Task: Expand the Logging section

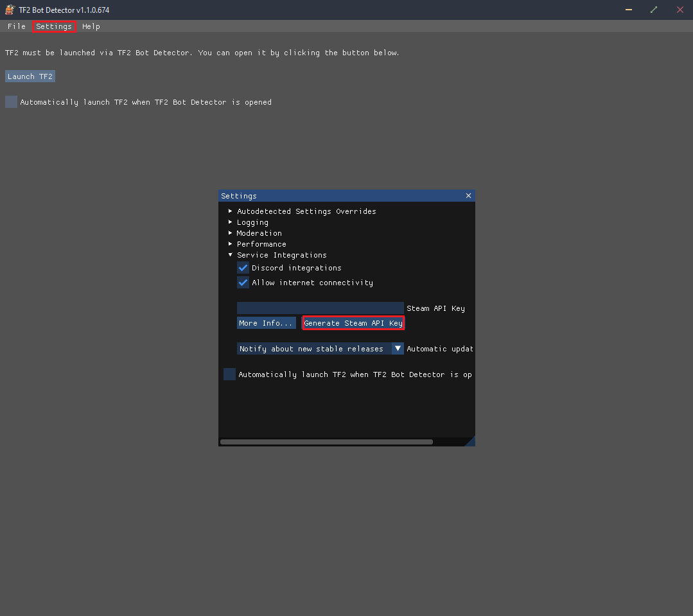Action: pos(252,222)
